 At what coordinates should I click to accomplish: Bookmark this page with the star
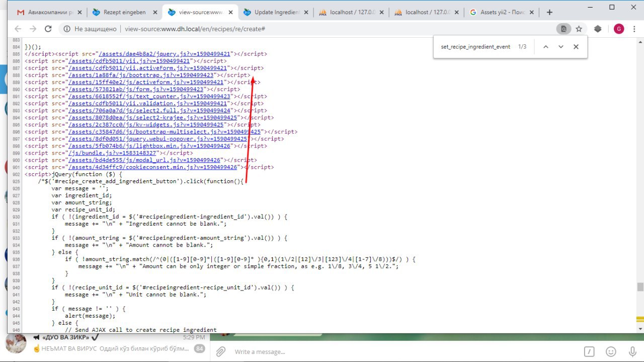(x=579, y=29)
